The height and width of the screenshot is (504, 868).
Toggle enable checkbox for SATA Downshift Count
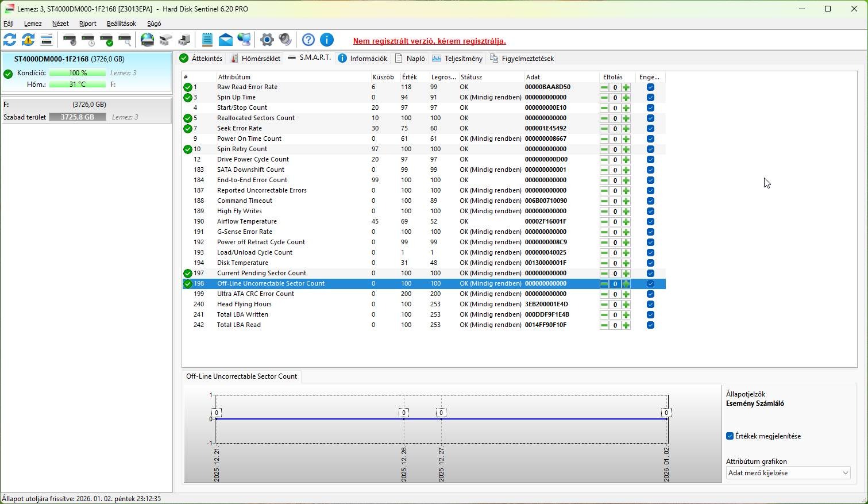point(650,170)
